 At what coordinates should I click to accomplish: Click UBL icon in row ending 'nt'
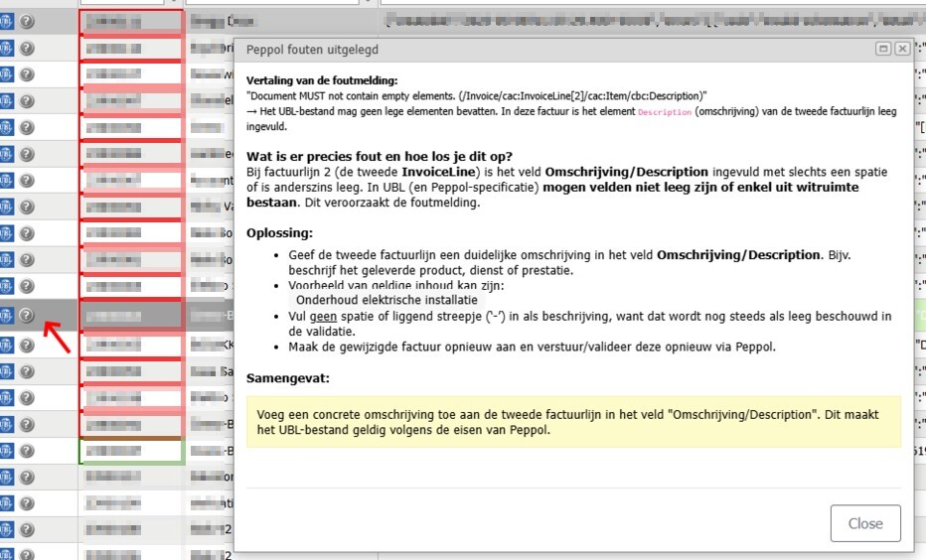coord(6,180)
